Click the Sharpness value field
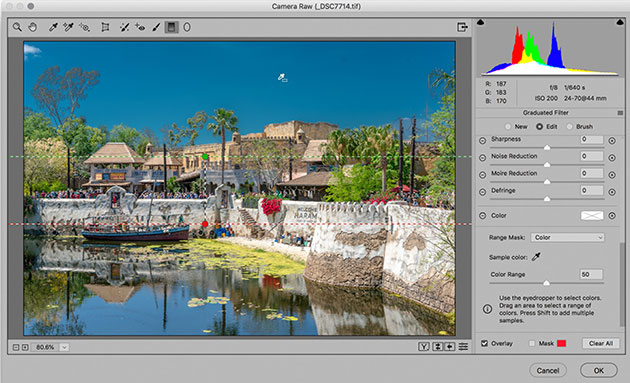Screen dimensions: 630x383 point(591,139)
